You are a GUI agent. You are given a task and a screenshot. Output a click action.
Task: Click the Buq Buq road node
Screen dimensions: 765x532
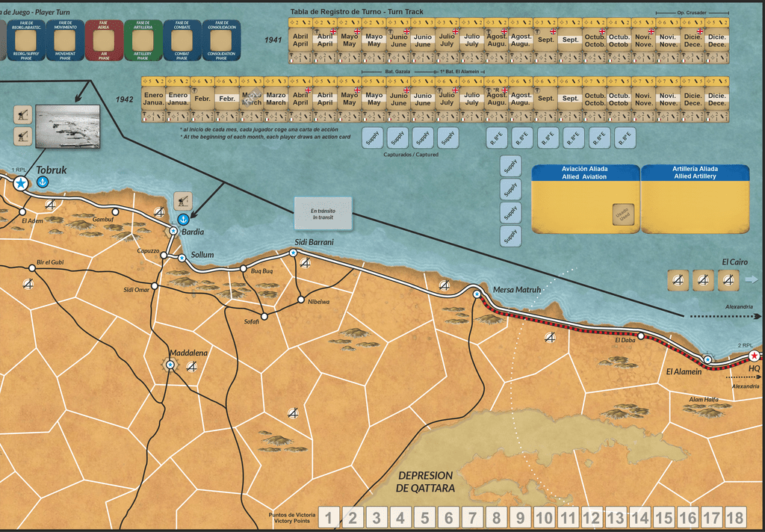243,268
